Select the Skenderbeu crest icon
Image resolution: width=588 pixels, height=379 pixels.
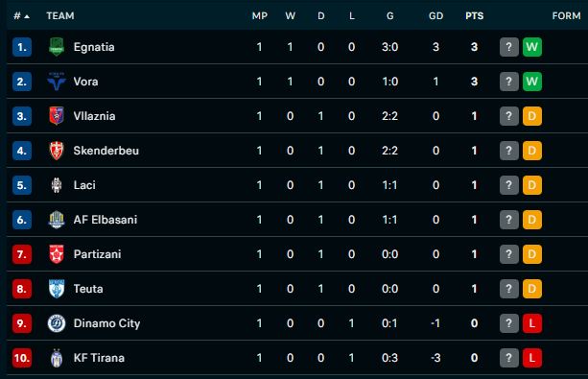point(57,151)
